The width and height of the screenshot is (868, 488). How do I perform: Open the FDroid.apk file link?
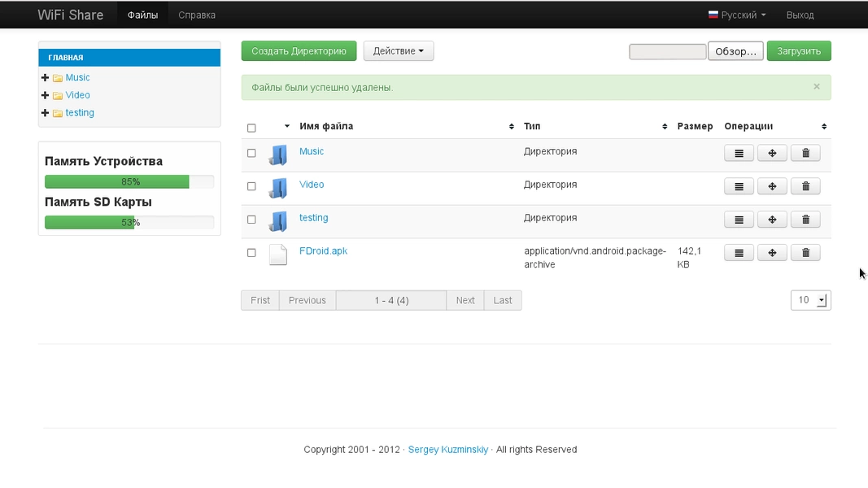323,251
